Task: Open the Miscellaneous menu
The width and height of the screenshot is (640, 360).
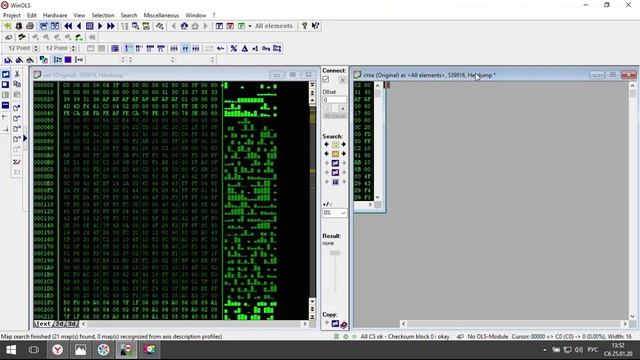Action: click(161, 15)
